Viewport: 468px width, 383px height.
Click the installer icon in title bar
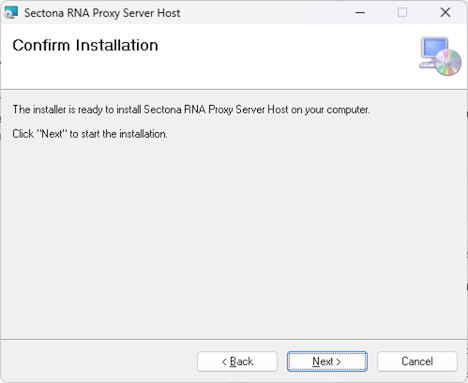pyautogui.click(x=11, y=13)
